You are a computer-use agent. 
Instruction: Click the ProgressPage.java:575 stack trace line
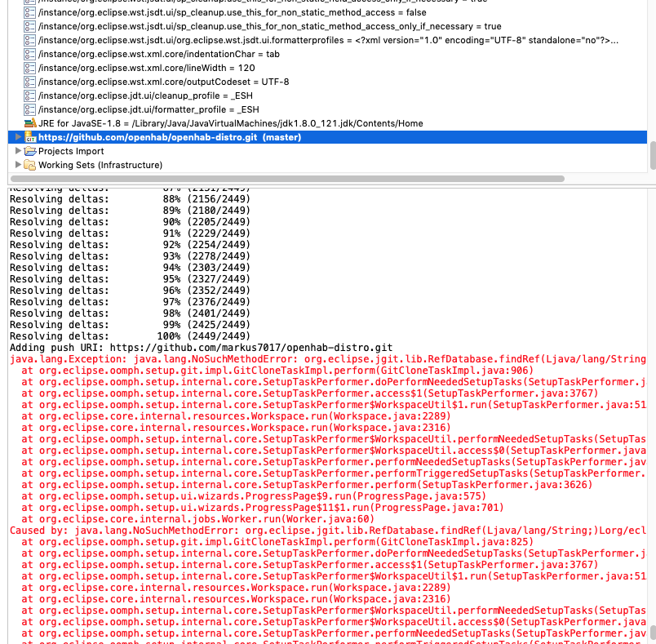tap(254, 496)
